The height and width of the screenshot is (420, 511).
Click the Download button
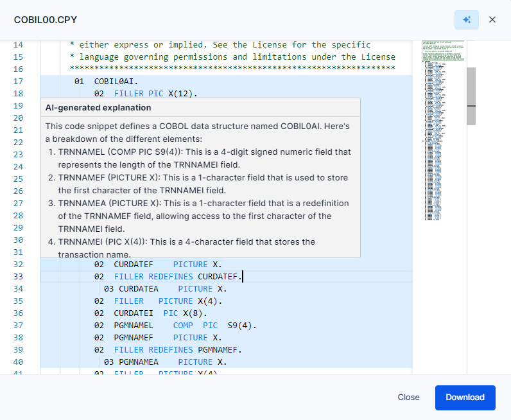[465, 398]
